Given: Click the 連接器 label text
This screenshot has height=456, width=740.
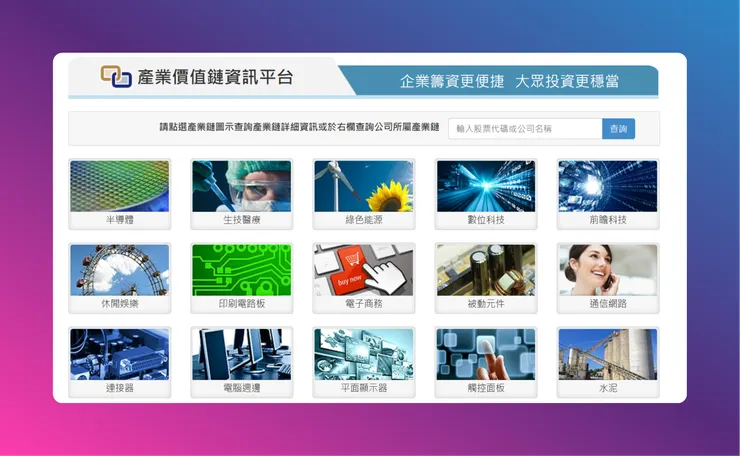Looking at the screenshot, I should 120,388.
